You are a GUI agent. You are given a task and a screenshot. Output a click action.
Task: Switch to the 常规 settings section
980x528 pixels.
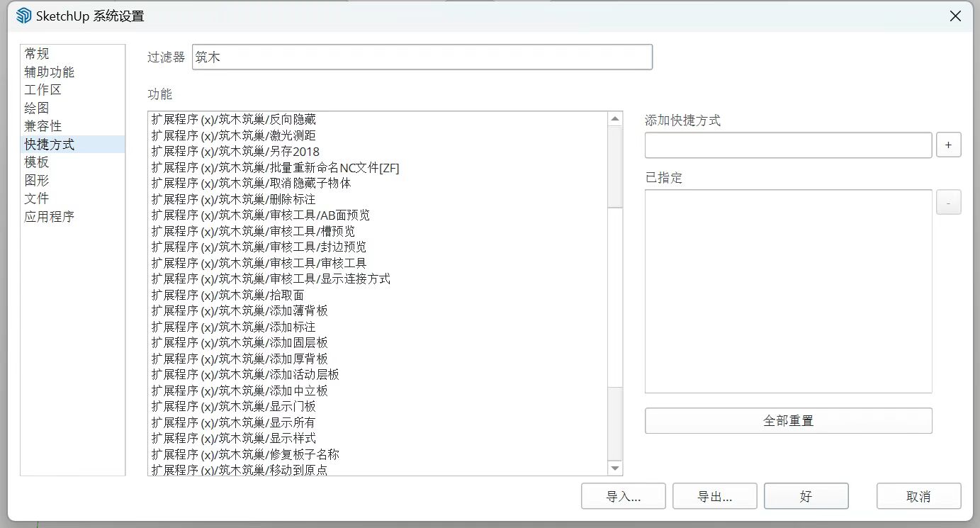[38, 53]
